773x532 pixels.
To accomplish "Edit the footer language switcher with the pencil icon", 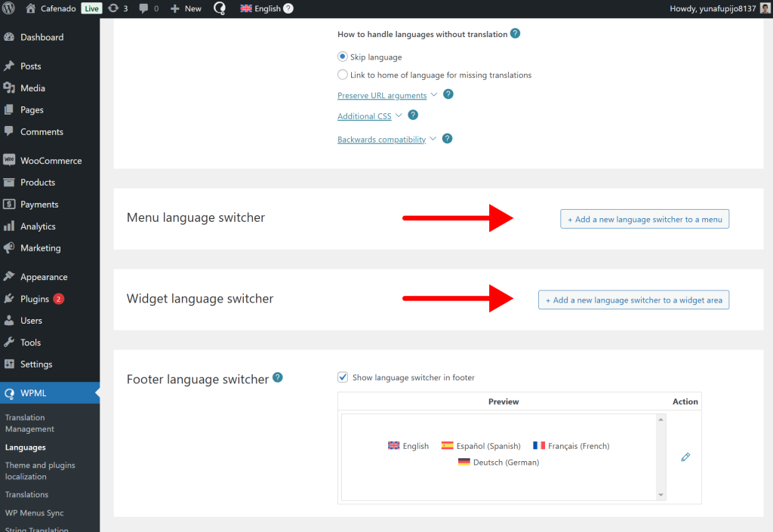I will [x=685, y=457].
